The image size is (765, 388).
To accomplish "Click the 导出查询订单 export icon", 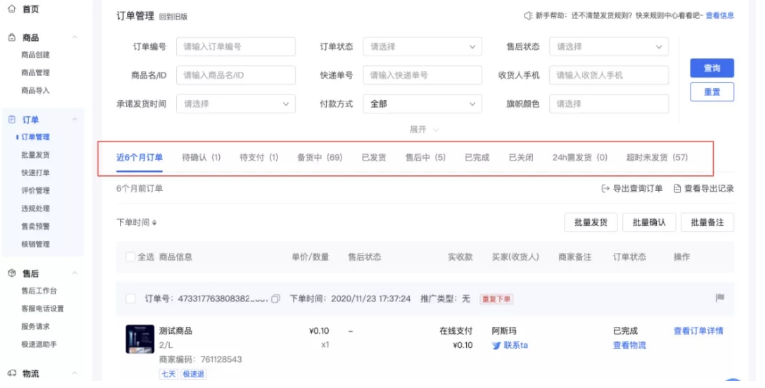I will coord(605,188).
